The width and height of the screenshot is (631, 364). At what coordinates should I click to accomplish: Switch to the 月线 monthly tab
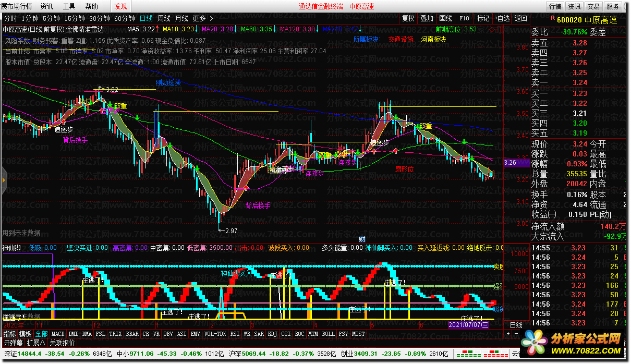click(182, 18)
